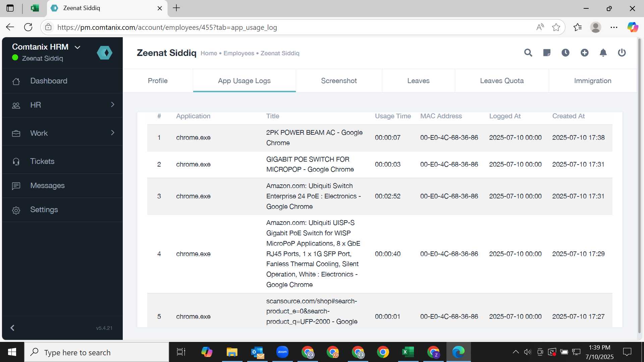Switch to the Profile tab
Image resolution: width=644 pixels, height=362 pixels.
[x=158, y=81]
